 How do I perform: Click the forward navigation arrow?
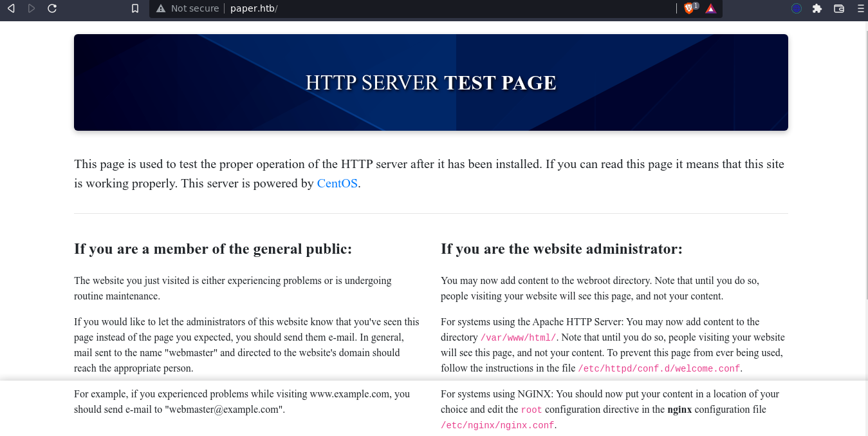pos(32,8)
